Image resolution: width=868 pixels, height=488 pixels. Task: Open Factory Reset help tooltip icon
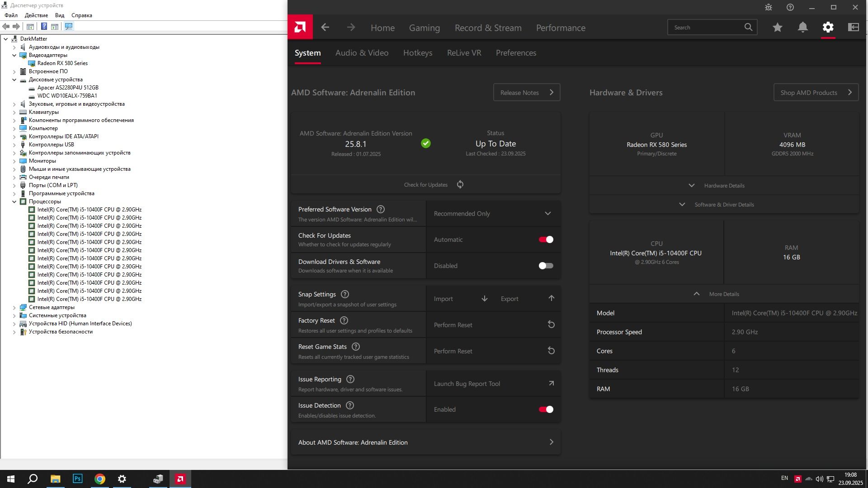click(344, 320)
